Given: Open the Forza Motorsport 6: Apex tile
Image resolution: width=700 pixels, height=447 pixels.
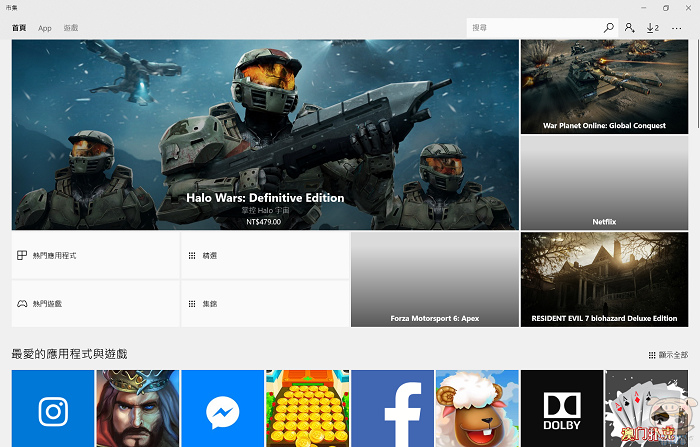Looking at the screenshot, I should (x=435, y=280).
